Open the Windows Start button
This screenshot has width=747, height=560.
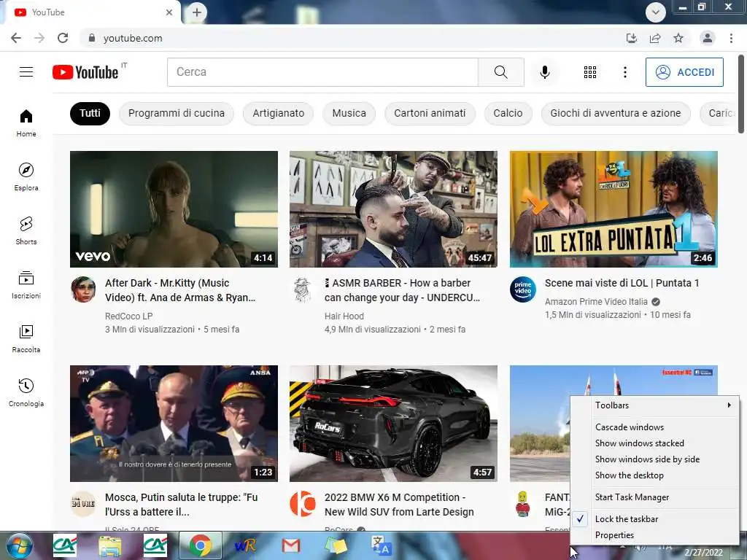coord(19,545)
